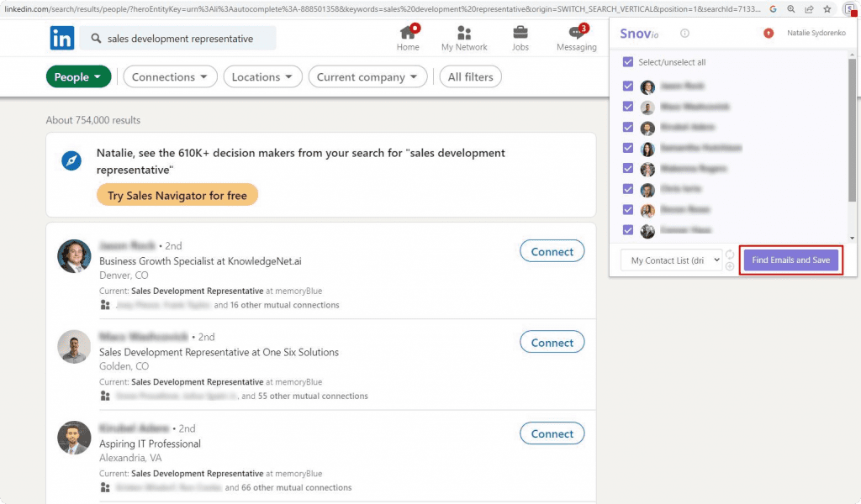
Task: Click the LinkedIn search field with sales development representative
Action: (178, 39)
